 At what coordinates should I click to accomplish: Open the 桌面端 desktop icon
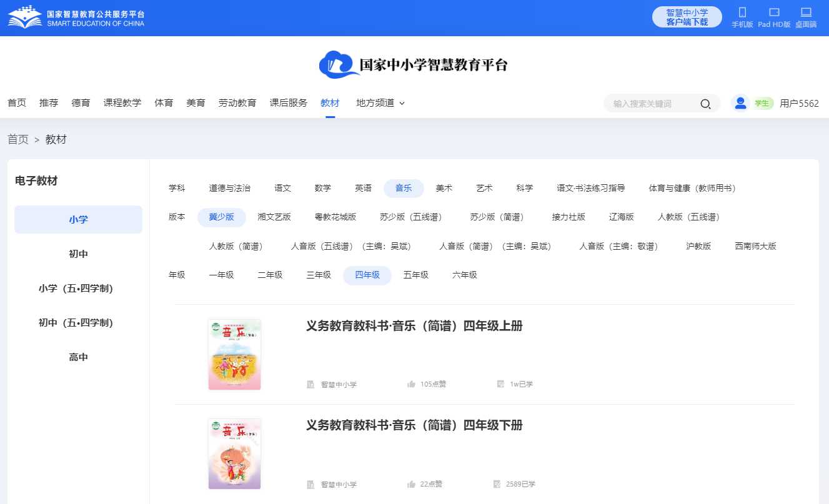806,12
